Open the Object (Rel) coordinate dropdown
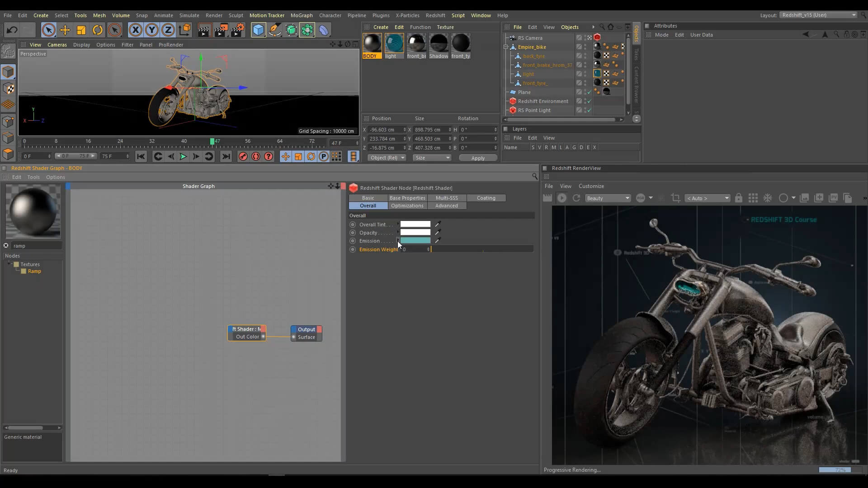868x488 pixels. point(387,158)
